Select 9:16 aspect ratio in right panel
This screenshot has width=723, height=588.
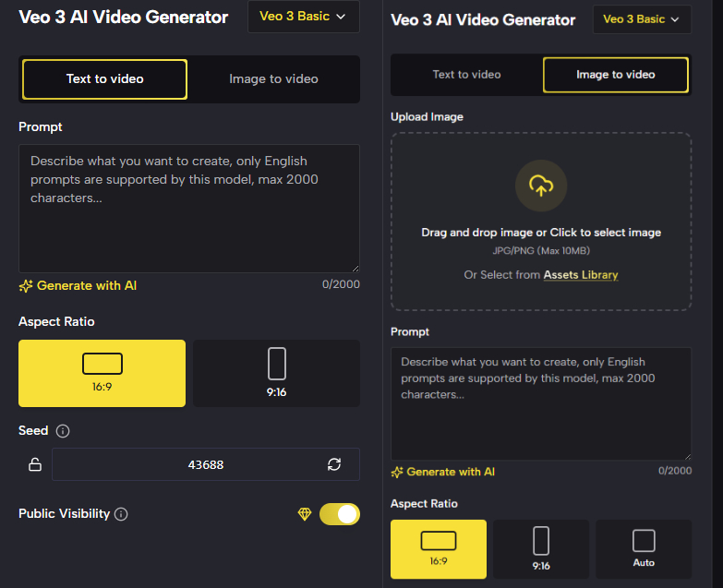pos(541,549)
